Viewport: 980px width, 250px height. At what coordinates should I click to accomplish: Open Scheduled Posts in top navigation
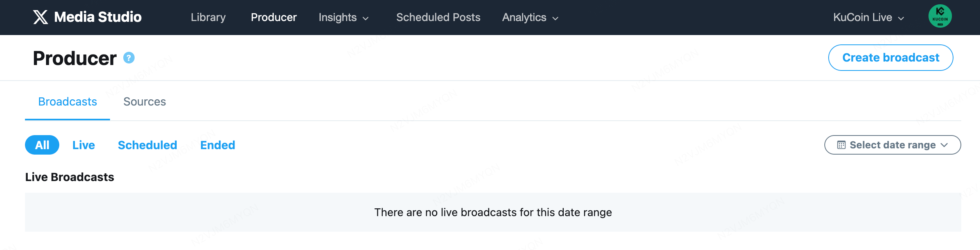[438, 18]
